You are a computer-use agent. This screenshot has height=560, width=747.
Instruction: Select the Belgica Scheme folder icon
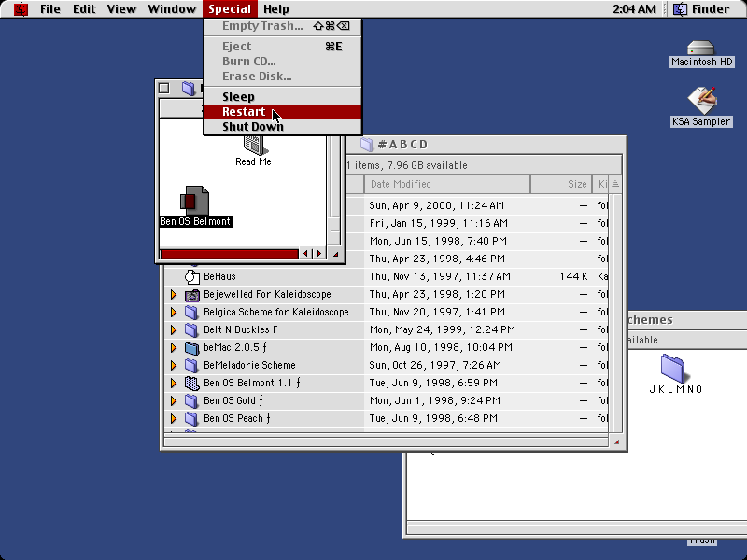coord(192,313)
